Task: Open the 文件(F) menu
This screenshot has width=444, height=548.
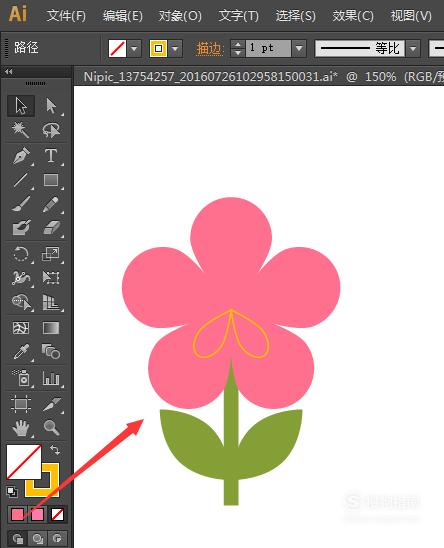Action: pos(66,16)
